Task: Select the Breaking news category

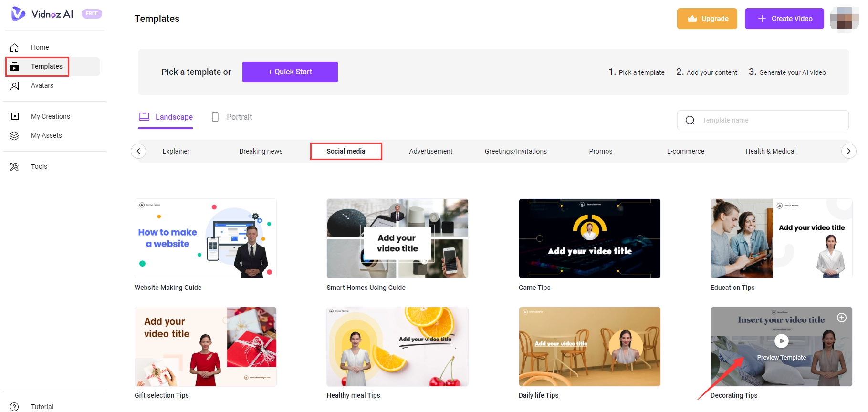Action: (261, 151)
